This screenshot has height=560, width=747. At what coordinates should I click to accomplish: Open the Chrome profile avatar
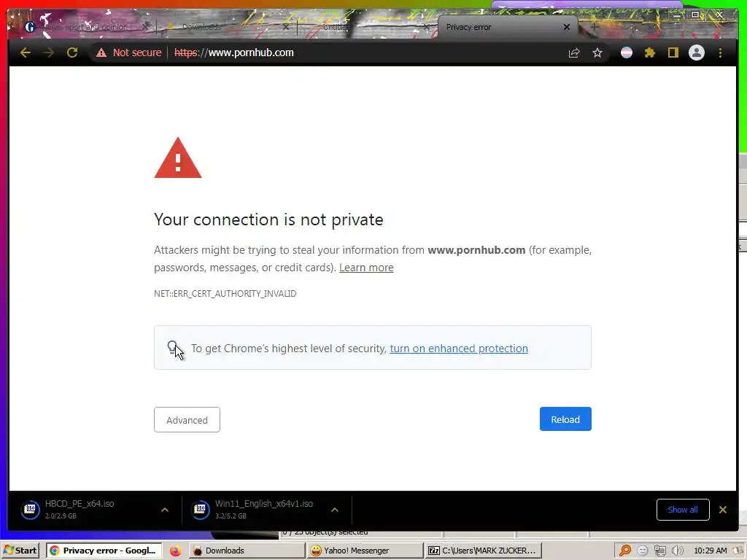point(697,52)
